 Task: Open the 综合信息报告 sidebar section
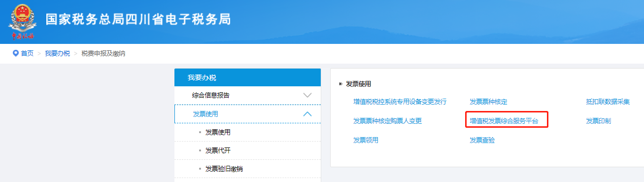247,95
